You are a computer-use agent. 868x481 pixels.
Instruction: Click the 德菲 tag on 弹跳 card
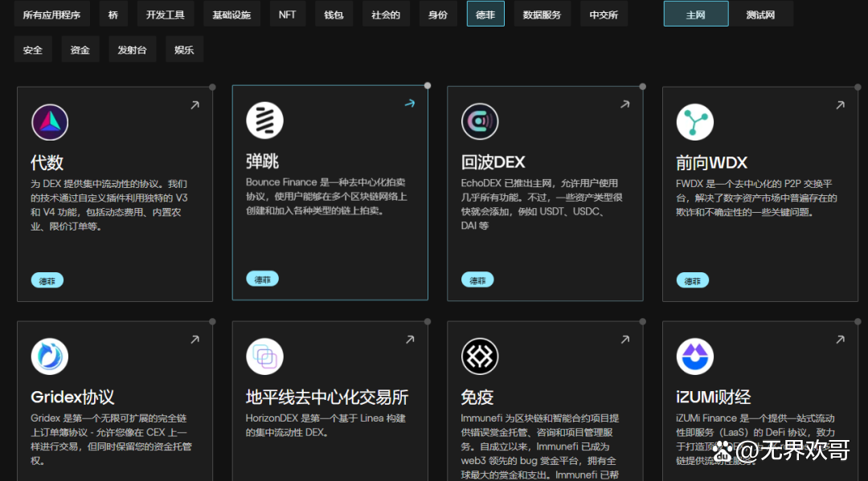pyautogui.click(x=262, y=279)
